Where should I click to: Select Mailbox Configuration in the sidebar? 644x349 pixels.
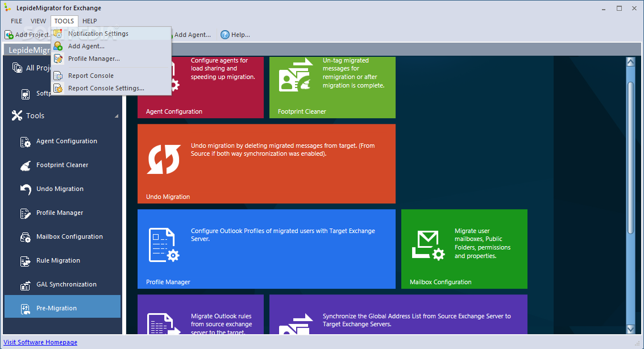coord(63,236)
